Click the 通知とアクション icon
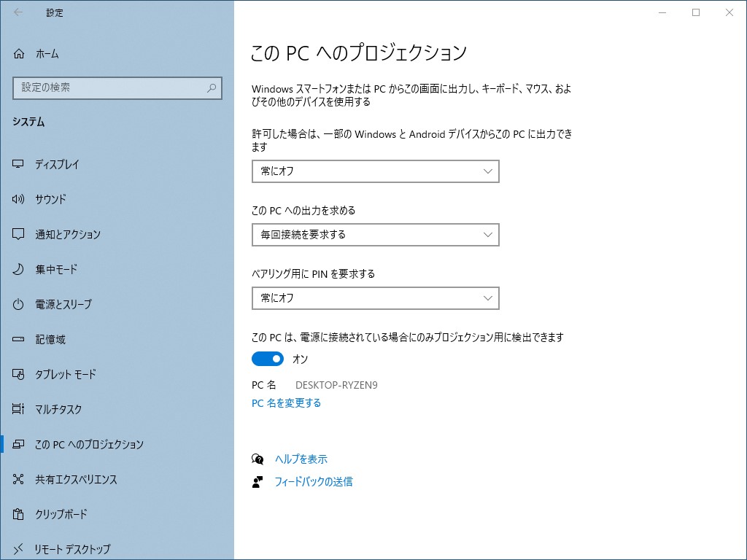This screenshot has height=560, width=747. point(17,234)
